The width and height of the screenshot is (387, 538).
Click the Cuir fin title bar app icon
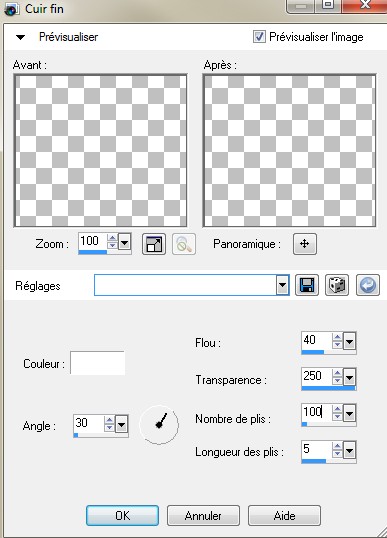(11, 9)
